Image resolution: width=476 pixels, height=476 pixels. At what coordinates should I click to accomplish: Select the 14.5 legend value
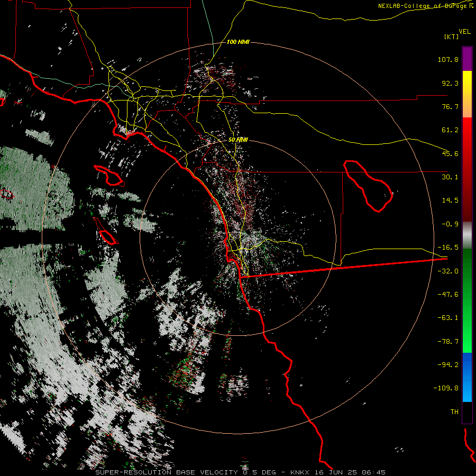pos(450,200)
